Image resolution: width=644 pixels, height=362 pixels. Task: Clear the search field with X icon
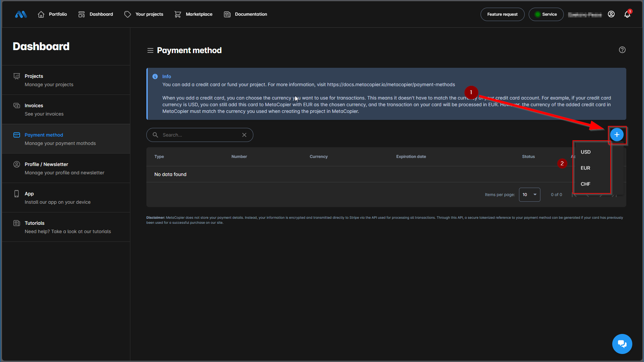pos(244,135)
